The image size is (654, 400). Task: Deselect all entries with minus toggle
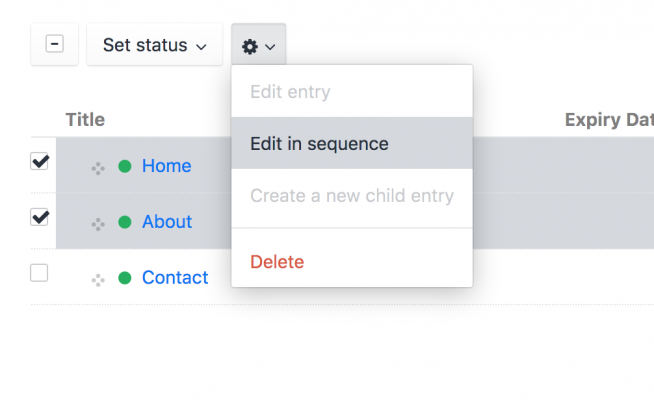pos(55,45)
